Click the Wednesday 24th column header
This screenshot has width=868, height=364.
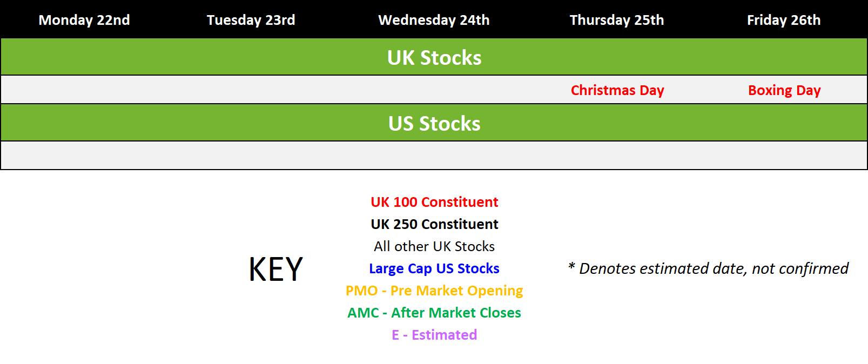click(x=434, y=20)
